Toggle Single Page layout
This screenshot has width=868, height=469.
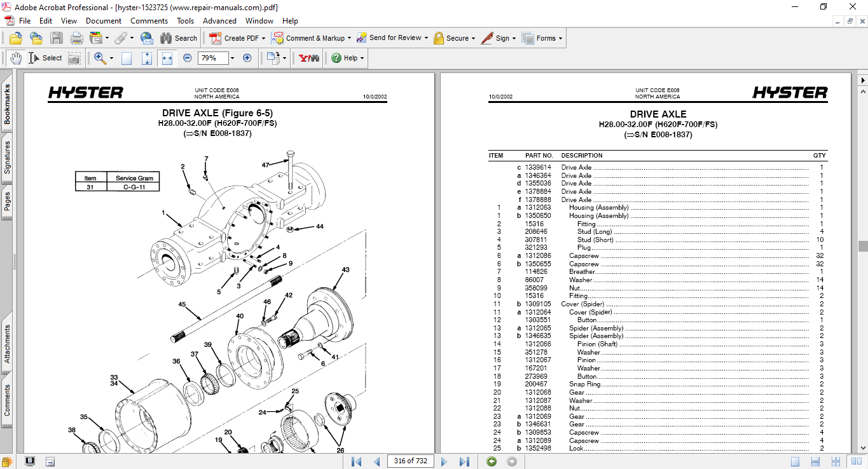click(796, 461)
